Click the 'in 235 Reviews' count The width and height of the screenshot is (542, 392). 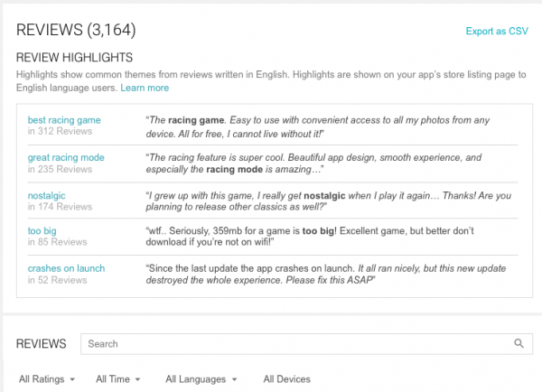(x=61, y=169)
